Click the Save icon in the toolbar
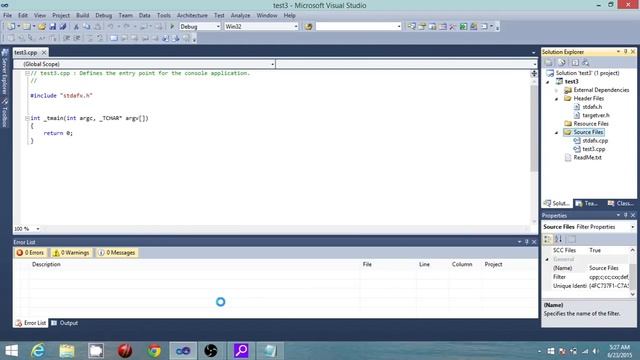 (x=52, y=27)
